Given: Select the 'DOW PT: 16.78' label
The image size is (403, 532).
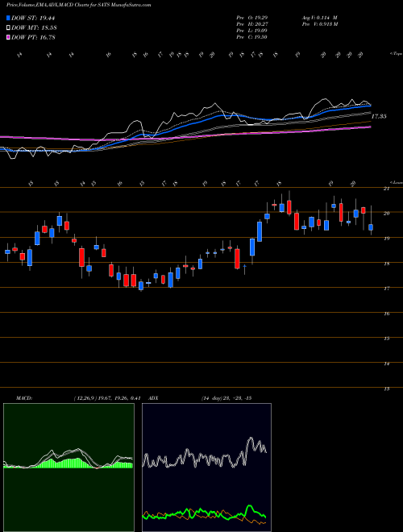Looking at the screenshot, I should [33, 37].
